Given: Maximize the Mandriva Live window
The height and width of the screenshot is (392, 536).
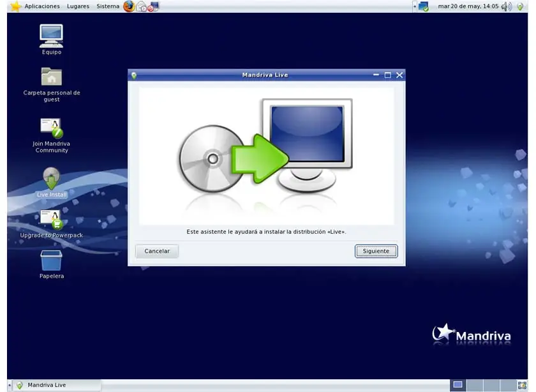Looking at the screenshot, I should (388, 75).
